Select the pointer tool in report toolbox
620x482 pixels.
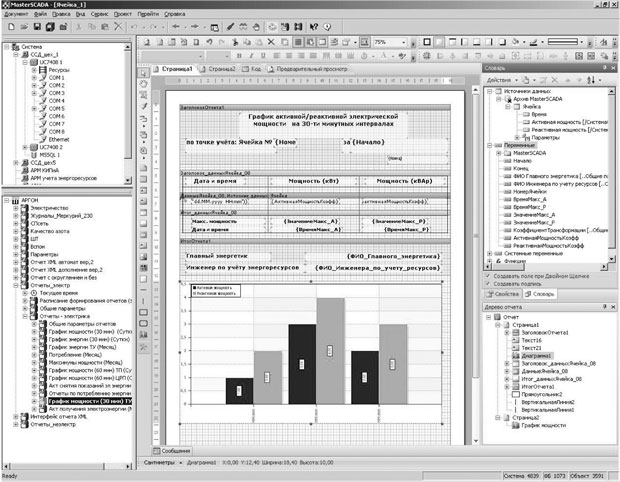coord(144,73)
